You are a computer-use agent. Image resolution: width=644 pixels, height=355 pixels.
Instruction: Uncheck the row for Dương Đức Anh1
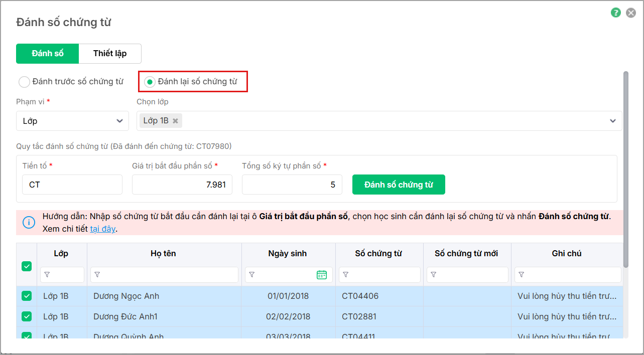(27, 317)
